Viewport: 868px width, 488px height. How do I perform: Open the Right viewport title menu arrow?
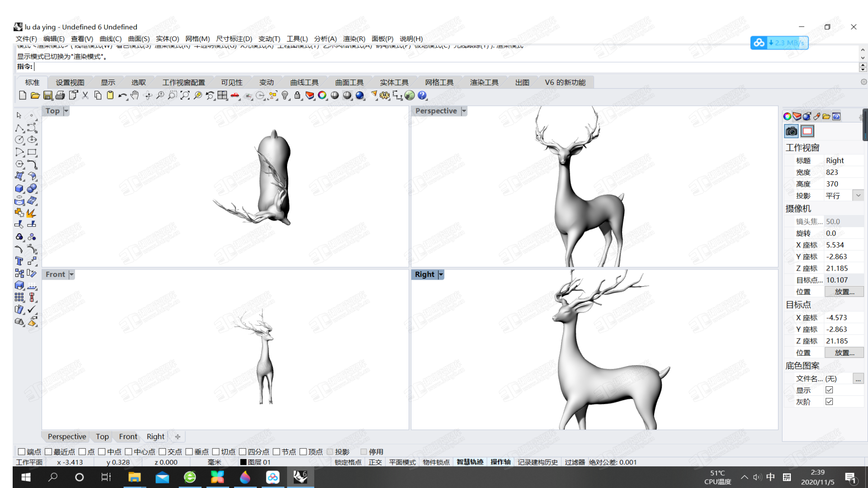point(441,275)
